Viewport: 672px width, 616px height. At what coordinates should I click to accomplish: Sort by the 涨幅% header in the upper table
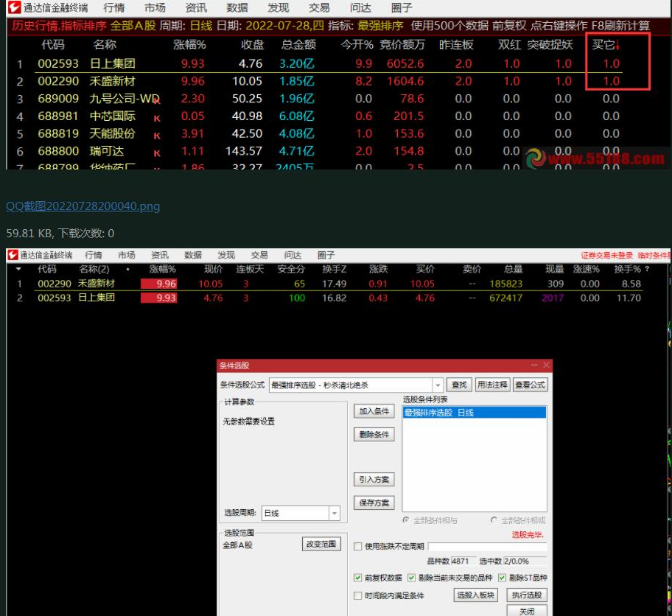[x=189, y=45]
